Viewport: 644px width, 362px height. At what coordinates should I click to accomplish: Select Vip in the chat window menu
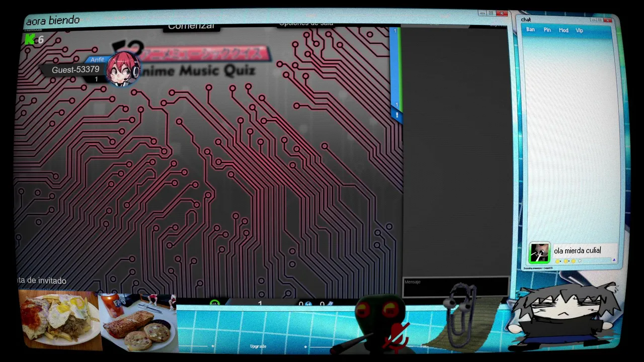580,30
